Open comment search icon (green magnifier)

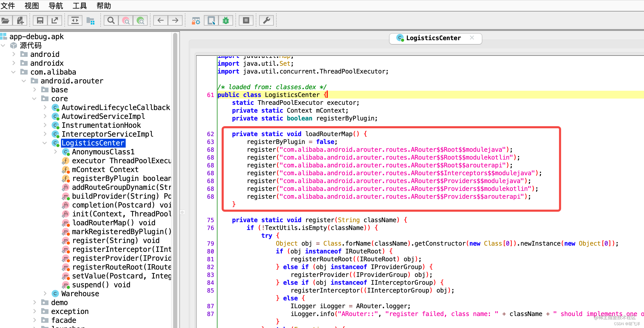click(140, 20)
